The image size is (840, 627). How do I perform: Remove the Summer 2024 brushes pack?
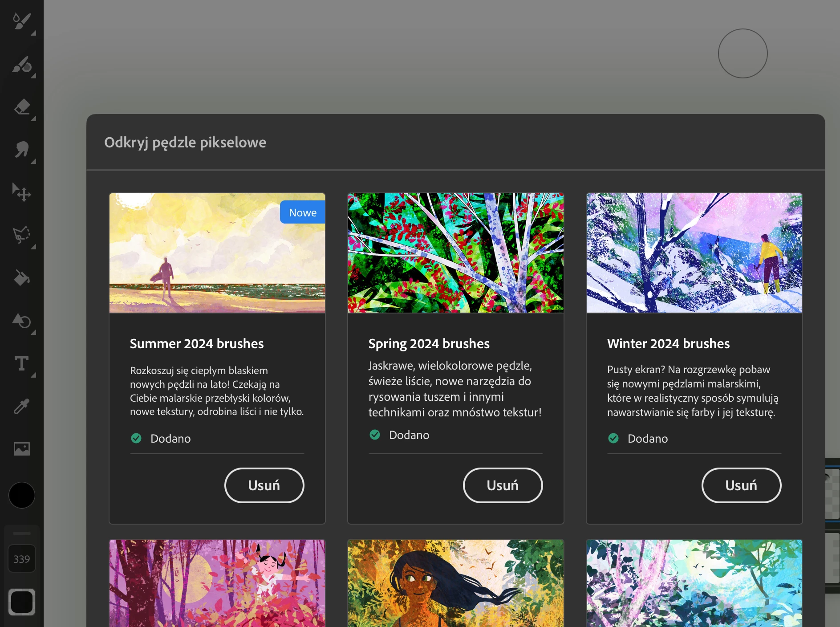coord(264,485)
